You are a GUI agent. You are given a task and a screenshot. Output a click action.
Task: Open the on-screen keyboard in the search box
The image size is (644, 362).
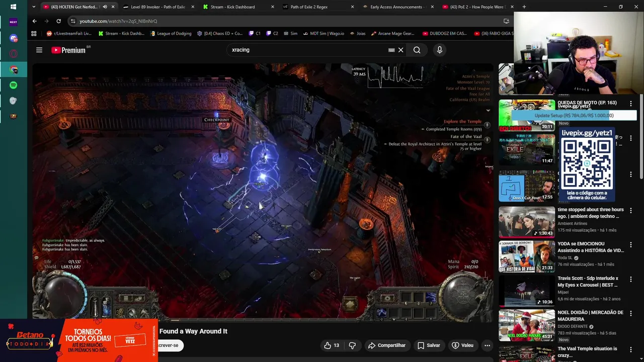tap(391, 50)
